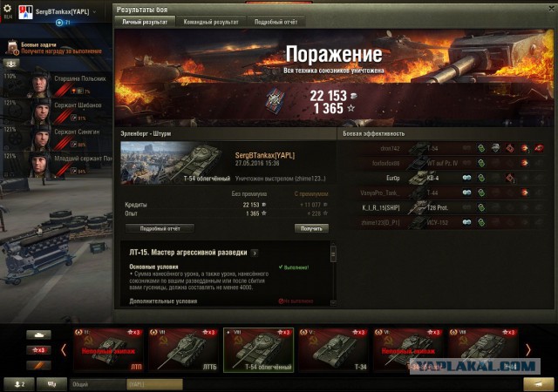Show previous tanks with left carousel arrow

click(64, 350)
